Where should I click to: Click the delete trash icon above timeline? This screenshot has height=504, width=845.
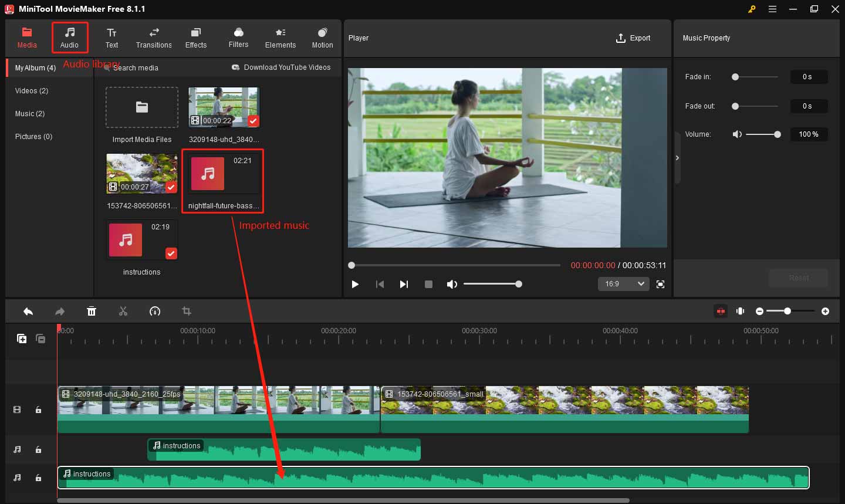(92, 312)
